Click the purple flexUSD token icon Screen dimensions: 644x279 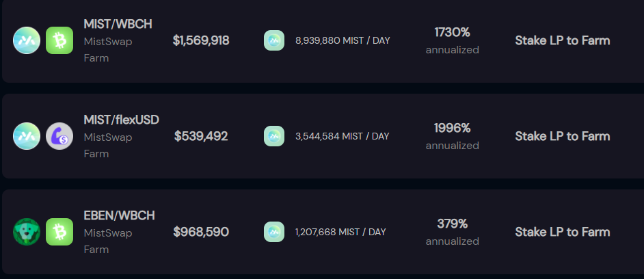[x=59, y=136]
